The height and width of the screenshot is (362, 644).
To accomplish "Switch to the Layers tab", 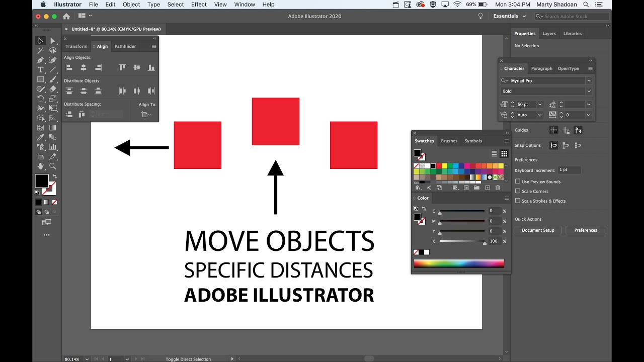I will pyautogui.click(x=549, y=34).
